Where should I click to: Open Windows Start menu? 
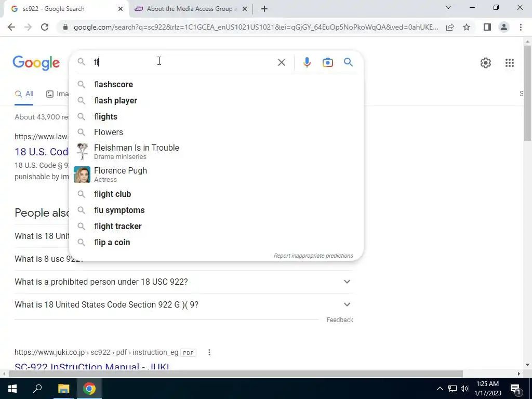pos(12,389)
